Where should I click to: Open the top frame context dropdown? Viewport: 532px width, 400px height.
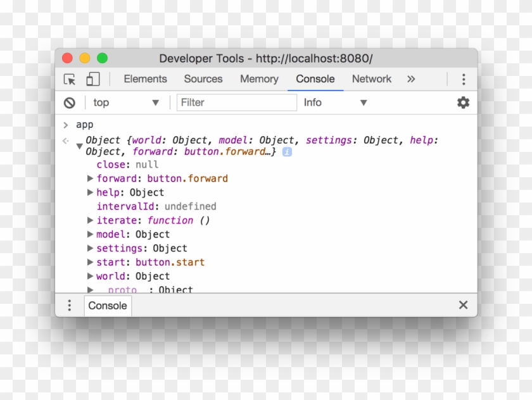[x=125, y=103]
